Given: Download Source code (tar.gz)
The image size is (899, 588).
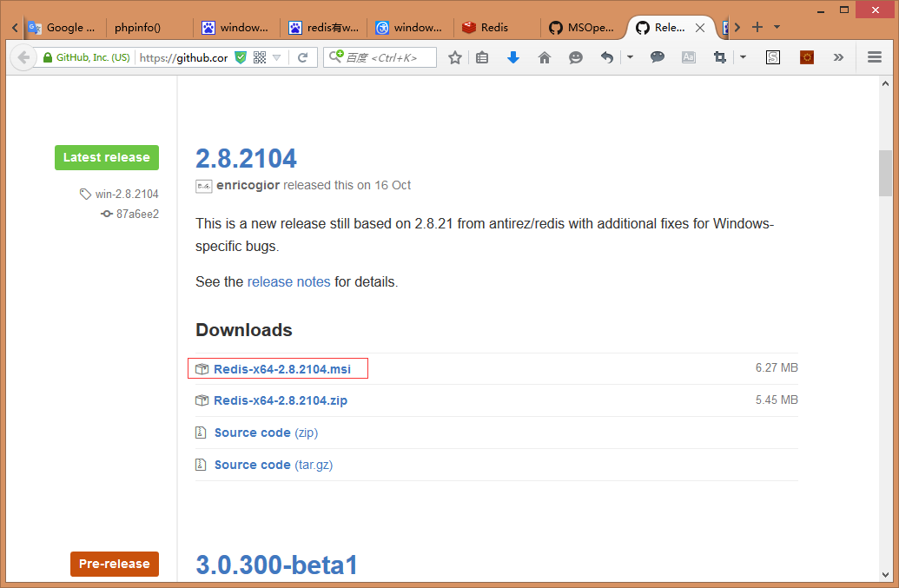Looking at the screenshot, I should (x=274, y=465).
